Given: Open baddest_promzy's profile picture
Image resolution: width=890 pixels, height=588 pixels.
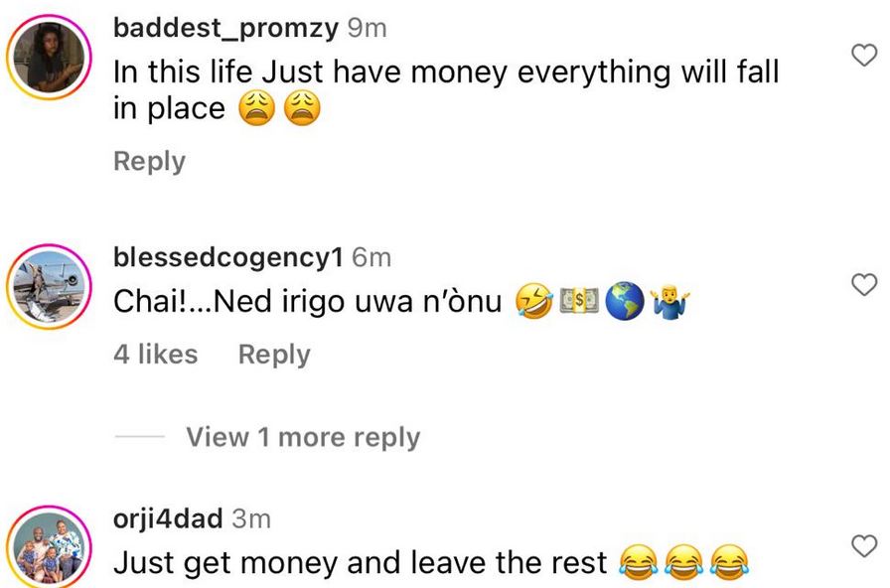Looking at the screenshot, I should pyautogui.click(x=49, y=57).
